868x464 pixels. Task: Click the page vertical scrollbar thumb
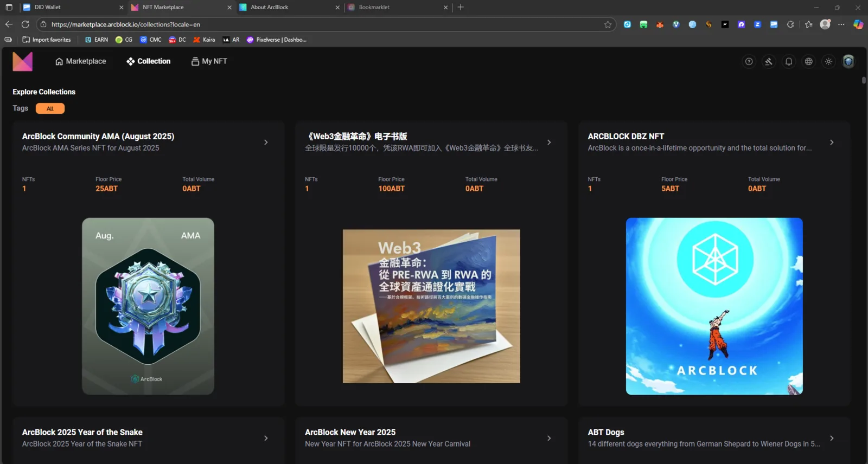coord(864,80)
